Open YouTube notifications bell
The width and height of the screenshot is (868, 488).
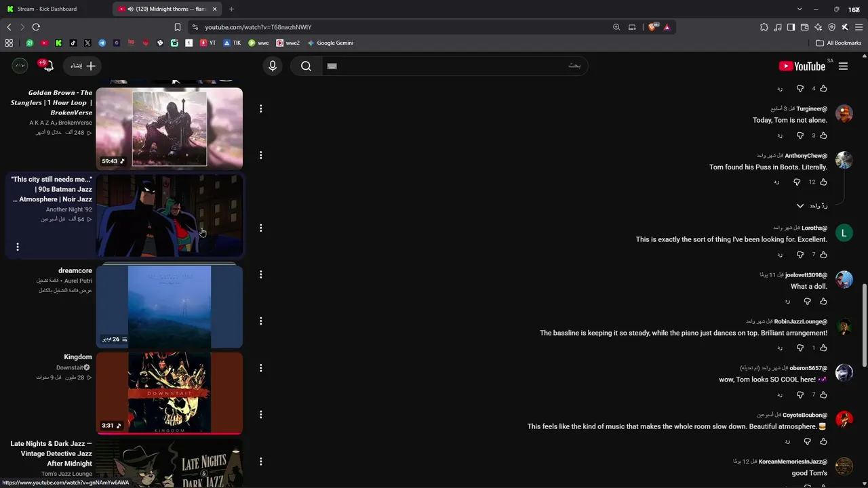point(47,66)
